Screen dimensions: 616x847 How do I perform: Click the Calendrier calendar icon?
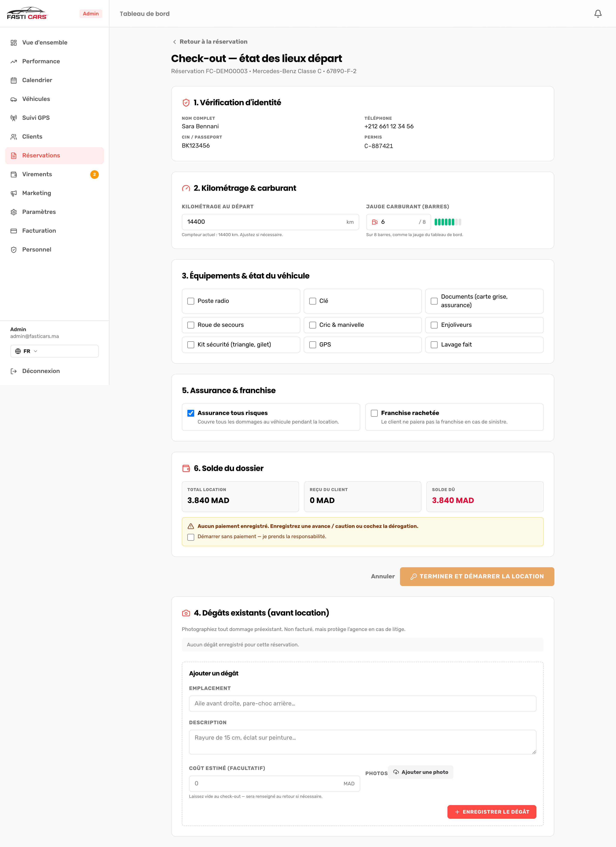tap(14, 80)
